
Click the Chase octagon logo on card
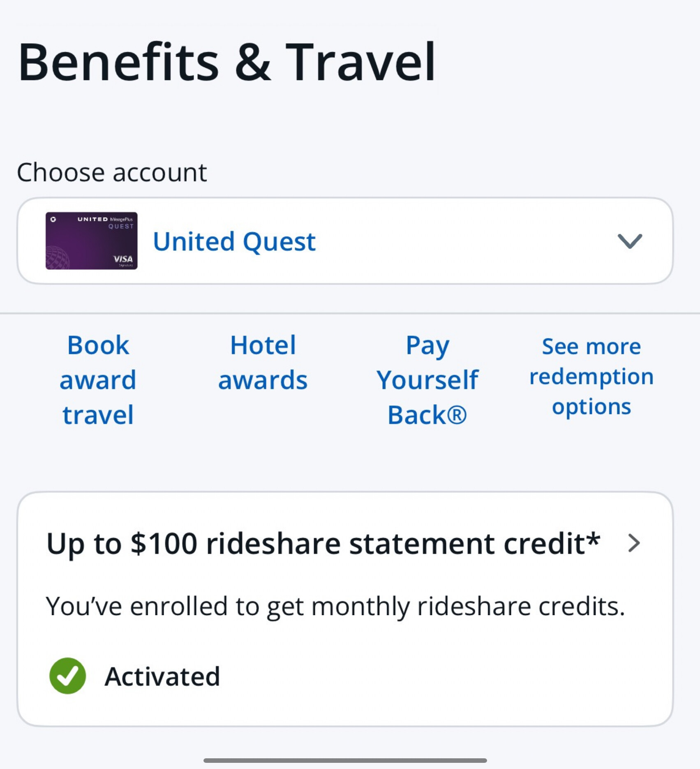(x=53, y=219)
